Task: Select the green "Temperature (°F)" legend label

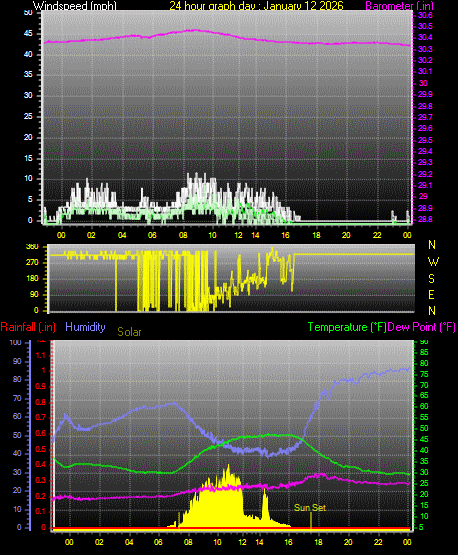Action: tap(347, 327)
